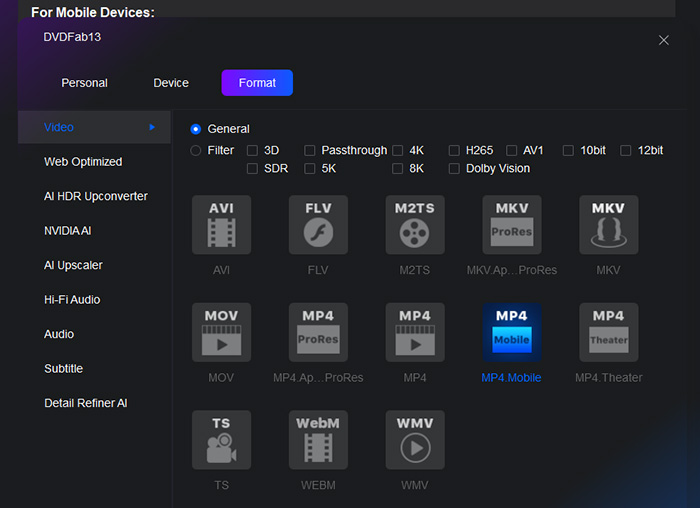Select Detail Refiner AI in sidebar
700x508 pixels.
click(86, 403)
